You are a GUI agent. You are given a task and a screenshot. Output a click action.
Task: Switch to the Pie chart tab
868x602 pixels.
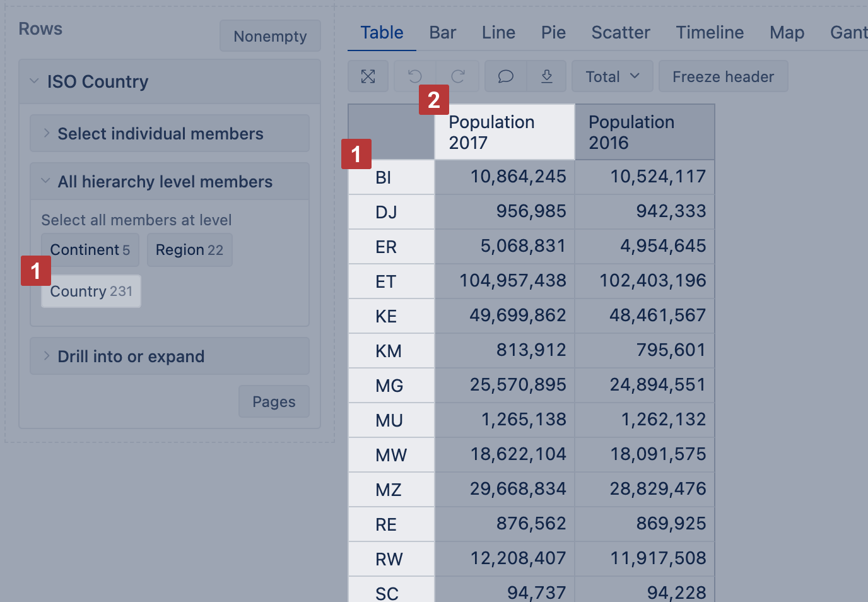553,33
